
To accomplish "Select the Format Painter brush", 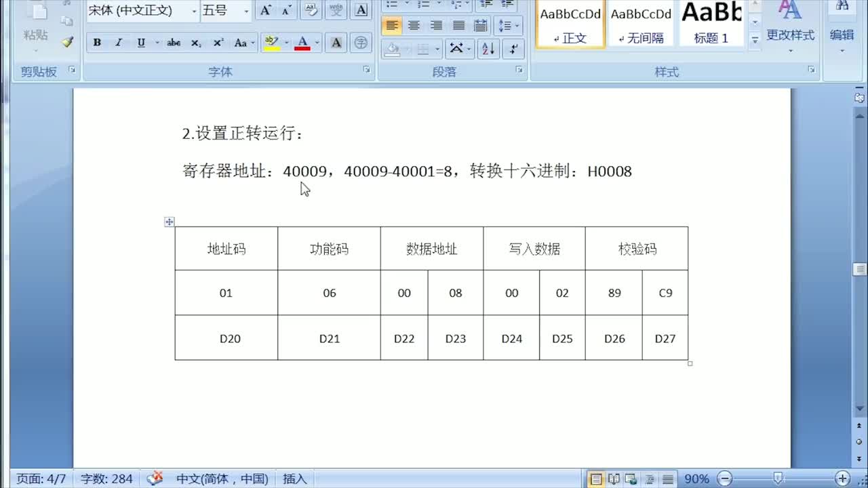I will coord(67,41).
